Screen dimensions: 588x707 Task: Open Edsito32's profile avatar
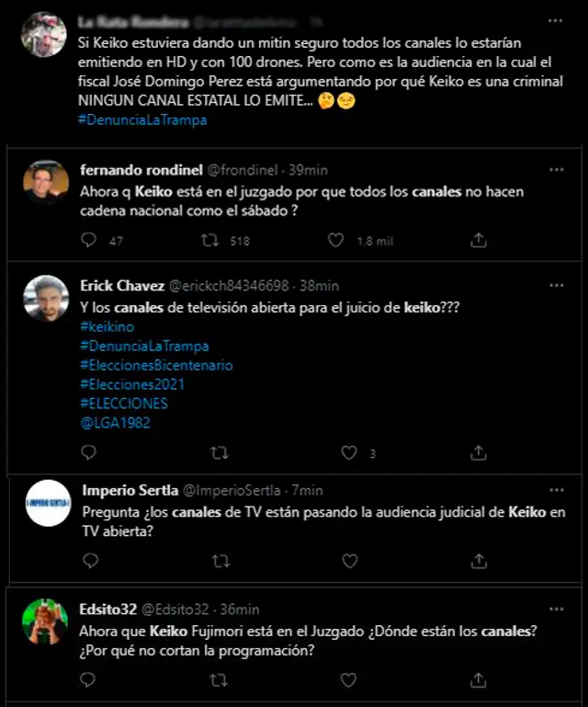[x=46, y=621]
